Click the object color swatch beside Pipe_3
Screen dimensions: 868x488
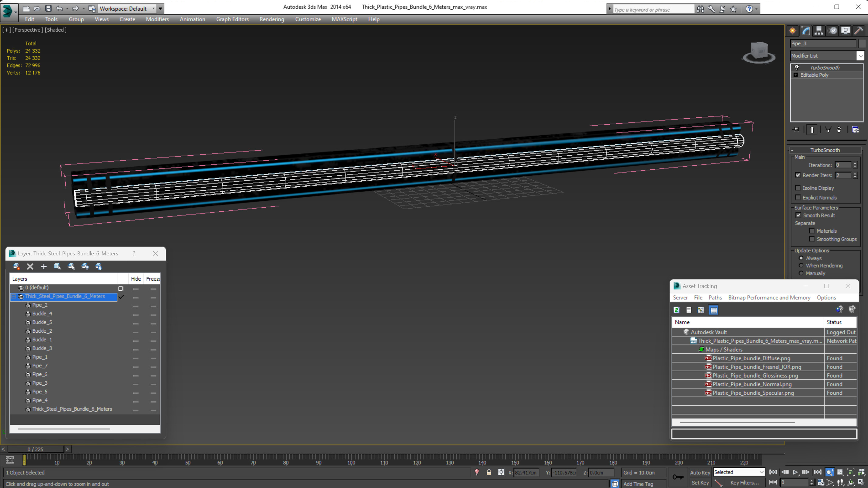click(x=862, y=43)
